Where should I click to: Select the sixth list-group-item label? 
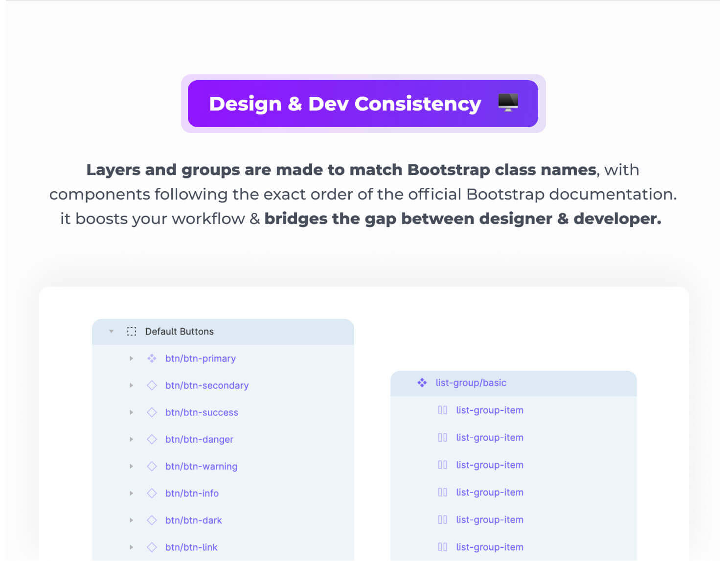490,547
